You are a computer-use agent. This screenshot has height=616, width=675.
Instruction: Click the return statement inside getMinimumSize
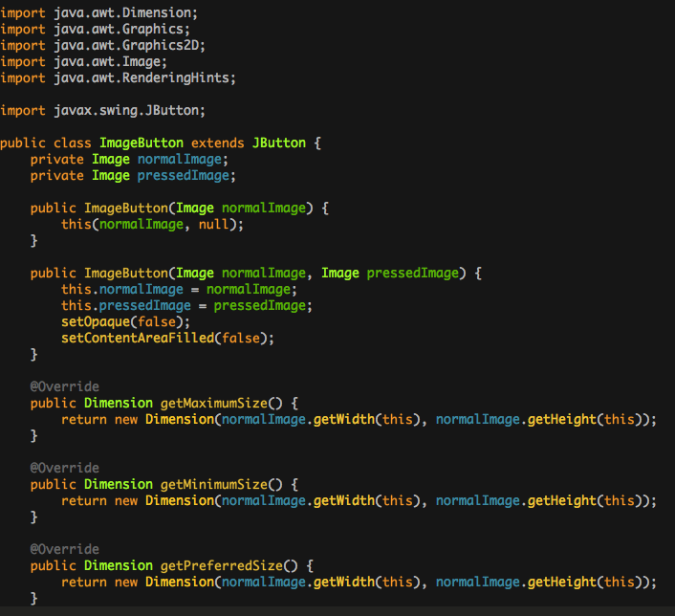pyautogui.click(x=359, y=501)
